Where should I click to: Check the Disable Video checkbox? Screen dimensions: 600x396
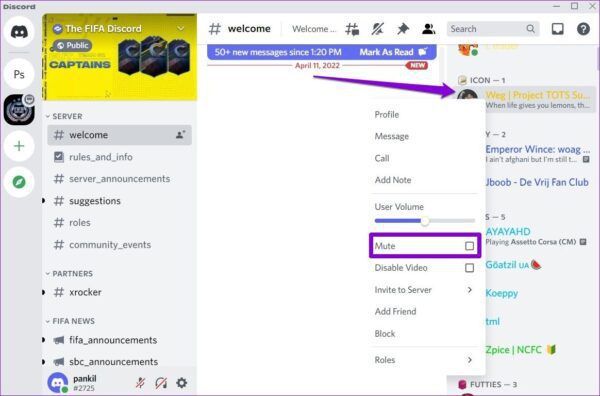(x=470, y=268)
